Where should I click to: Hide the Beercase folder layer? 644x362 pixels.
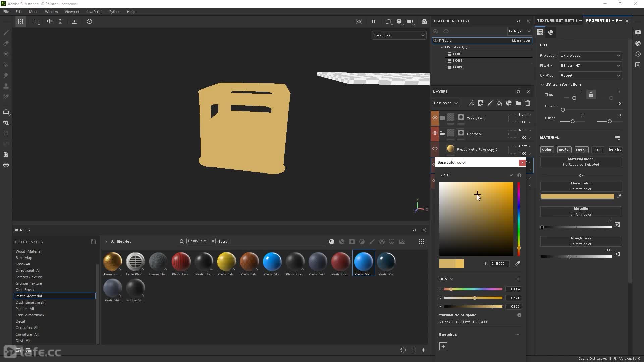click(x=435, y=133)
